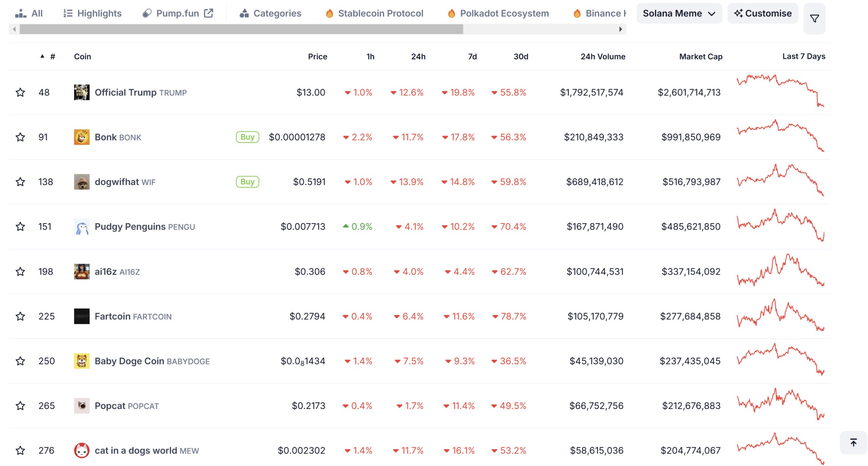Image resolution: width=868 pixels, height=466 pixels.
Task: Sort by rank number column header
Action: 52,56
